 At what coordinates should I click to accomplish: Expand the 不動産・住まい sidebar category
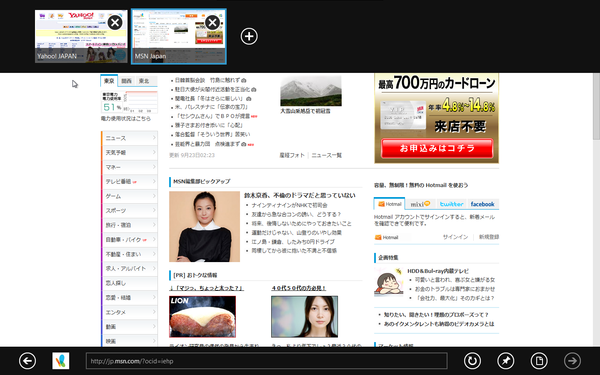[x=130, y=254]
